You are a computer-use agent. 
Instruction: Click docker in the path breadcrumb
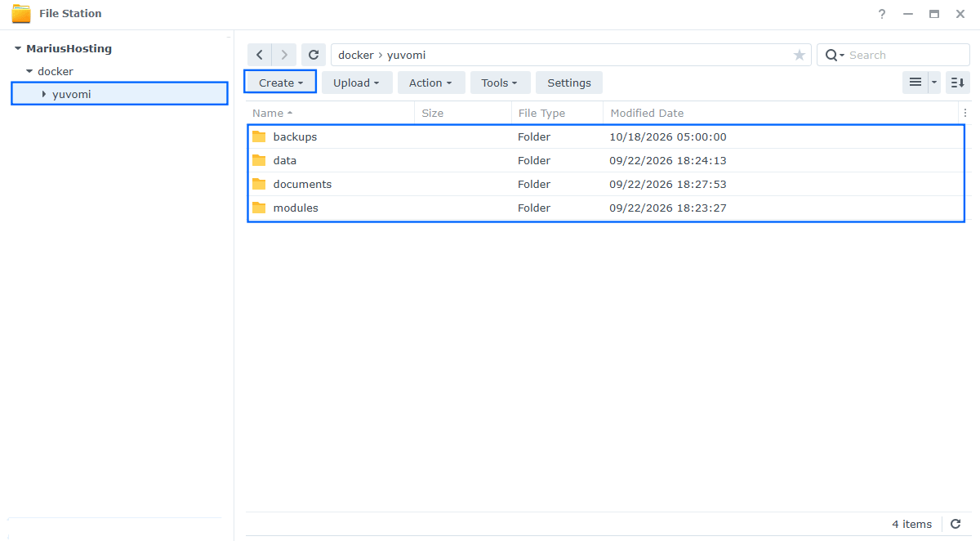coord(356,55)
